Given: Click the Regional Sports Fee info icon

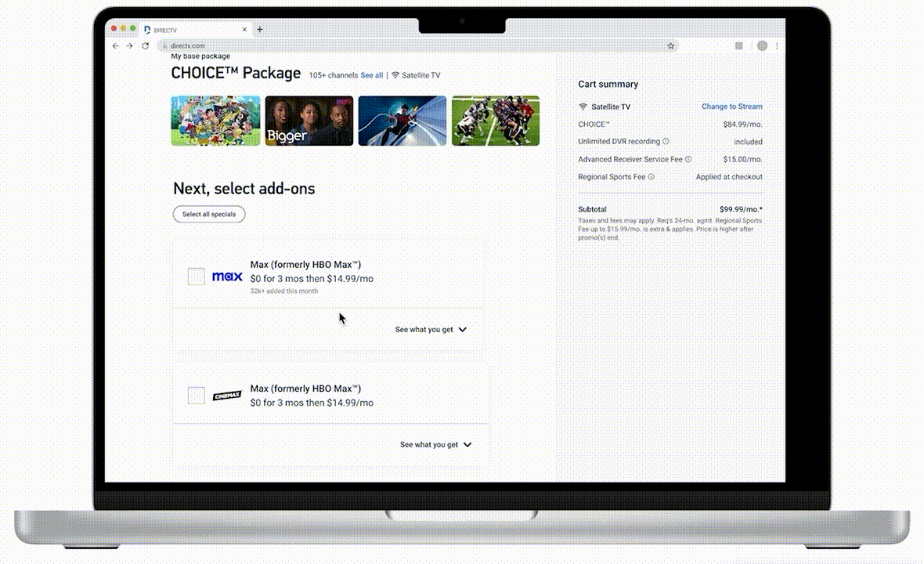Looking at the screenshot, I should point(651,177).
